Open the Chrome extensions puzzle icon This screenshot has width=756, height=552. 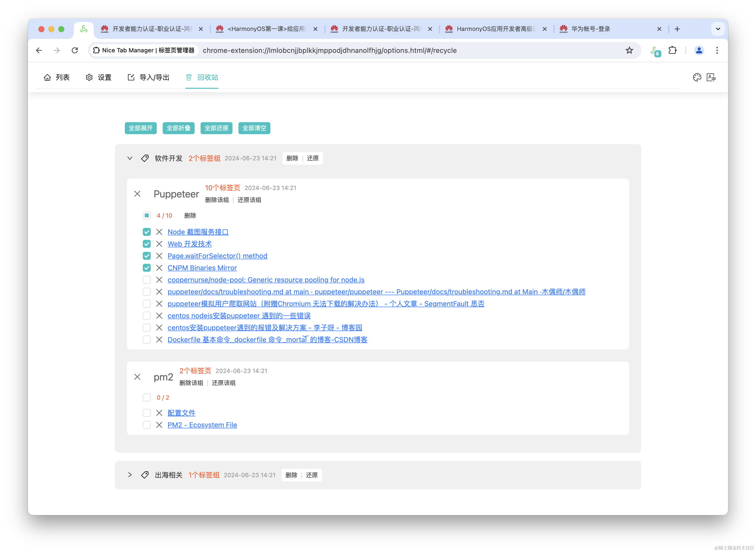point(673,50)
